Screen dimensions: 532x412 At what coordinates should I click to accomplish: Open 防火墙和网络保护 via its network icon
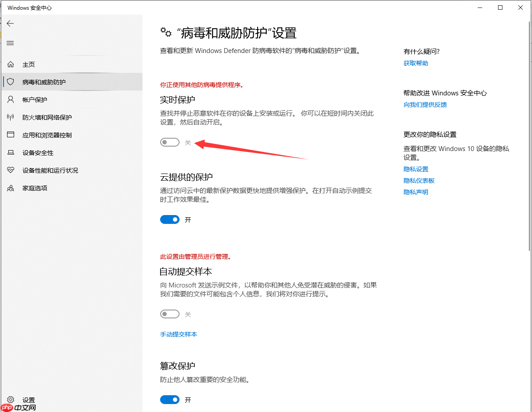click(10, 117)
